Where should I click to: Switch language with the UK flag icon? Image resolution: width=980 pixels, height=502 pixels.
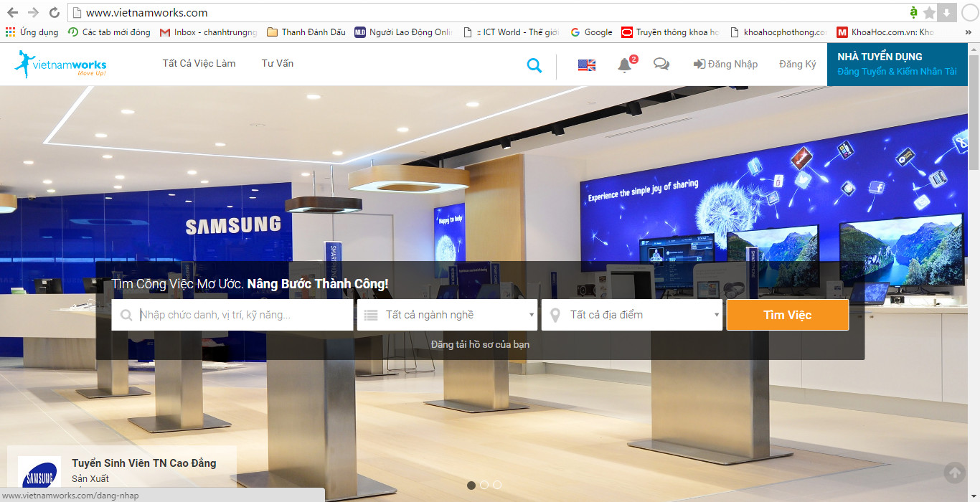coord(587,65)
